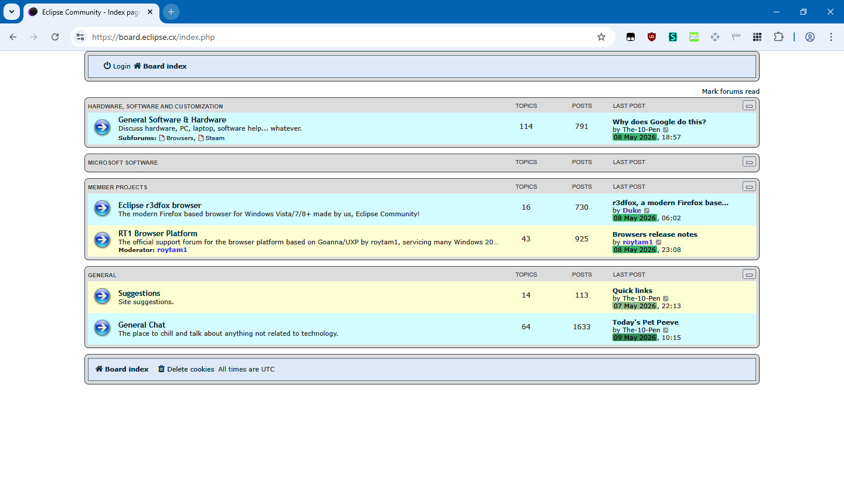The image size is (844, 504).
Task: Open the General Chat forum
Action: coord(142,325)
